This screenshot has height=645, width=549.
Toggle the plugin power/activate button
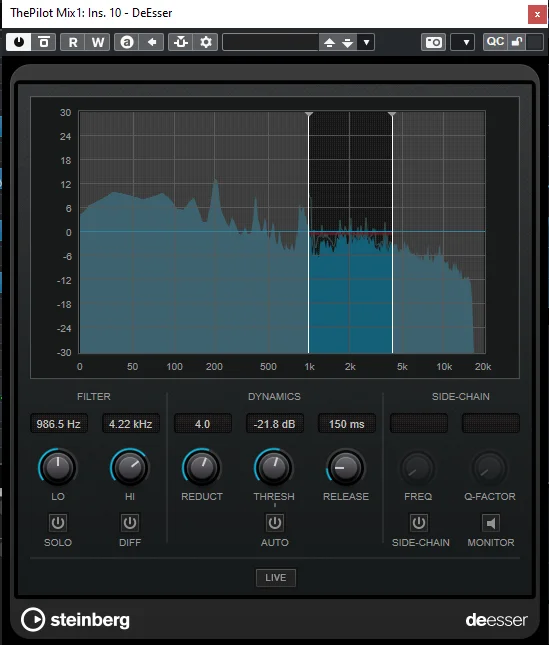point(19,42)
